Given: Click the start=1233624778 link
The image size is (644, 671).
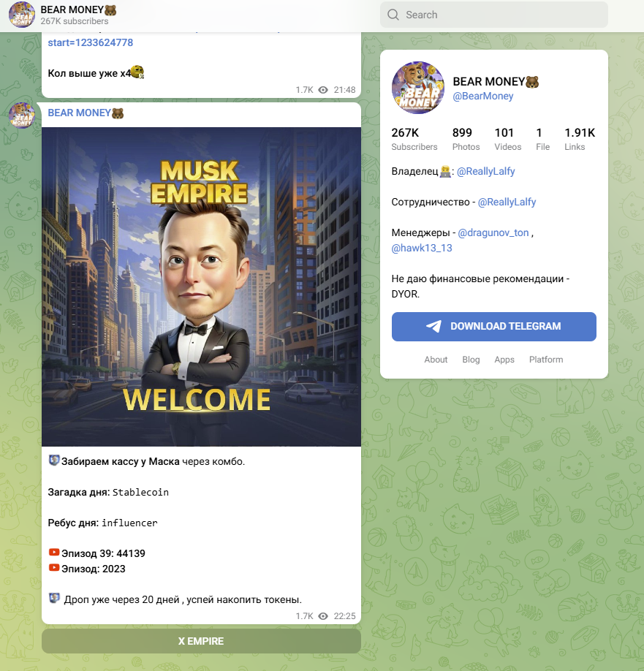Looking at the screenshot, I should (x=91, y=43).
